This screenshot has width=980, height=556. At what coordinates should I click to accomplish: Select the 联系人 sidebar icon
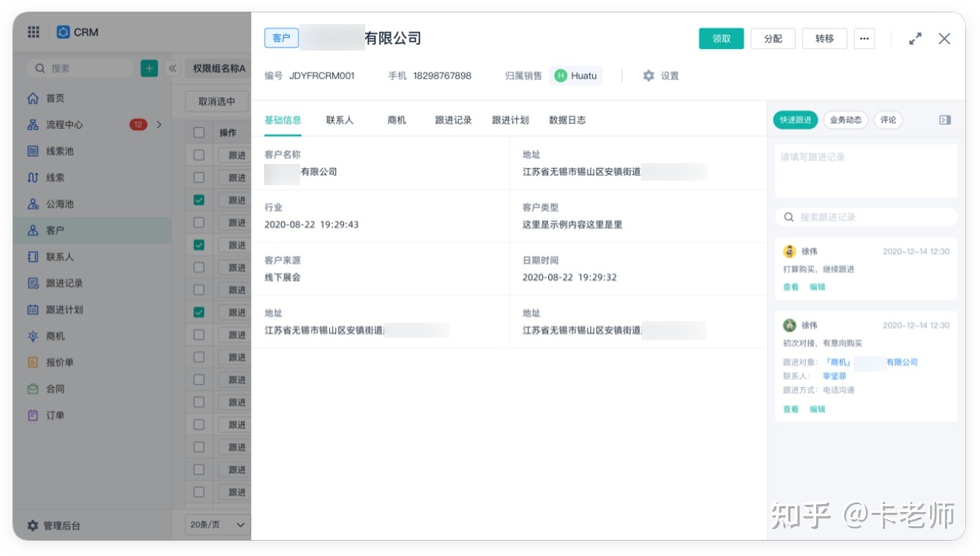point(33,257)
